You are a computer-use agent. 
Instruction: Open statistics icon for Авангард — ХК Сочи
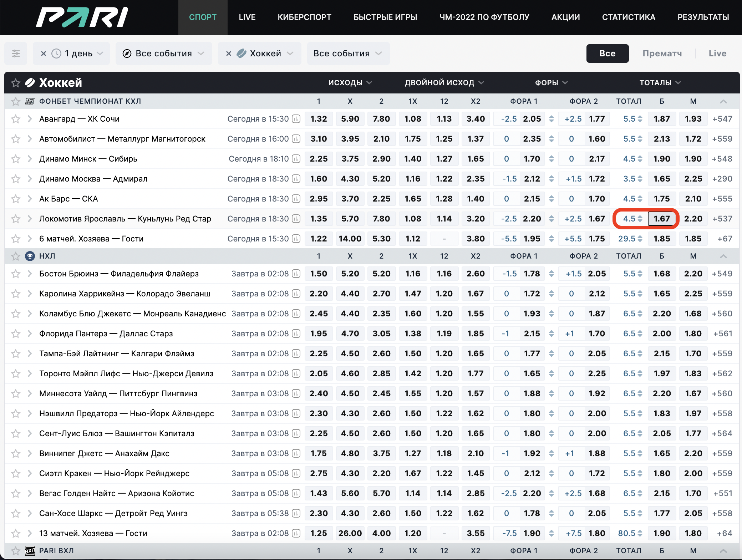[296, 119]
